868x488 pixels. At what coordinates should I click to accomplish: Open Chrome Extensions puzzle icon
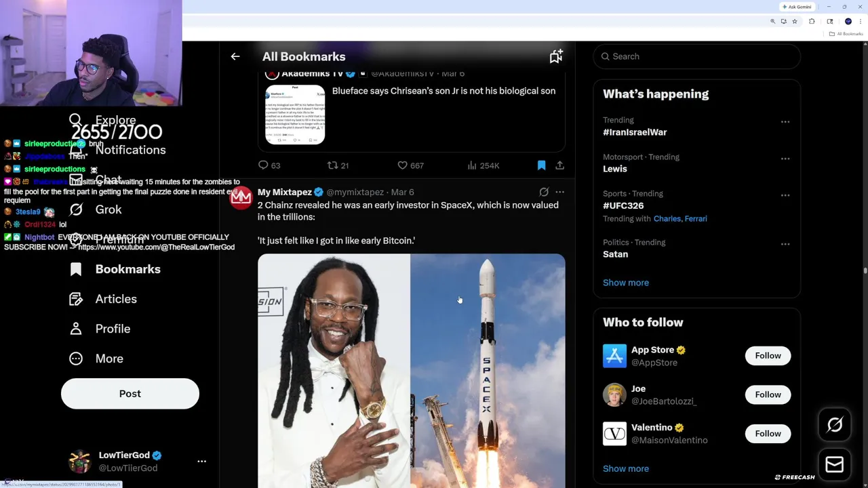(812, 22)
